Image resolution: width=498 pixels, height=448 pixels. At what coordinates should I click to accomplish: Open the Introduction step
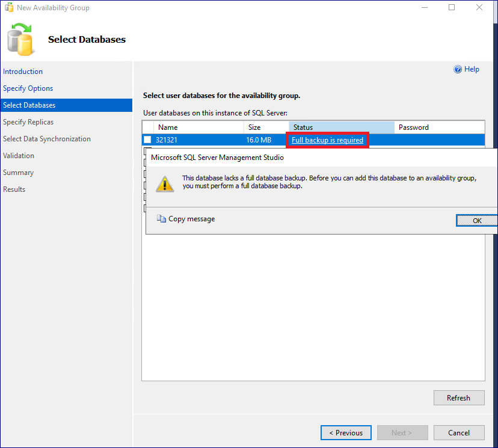(x=23, y=72)
